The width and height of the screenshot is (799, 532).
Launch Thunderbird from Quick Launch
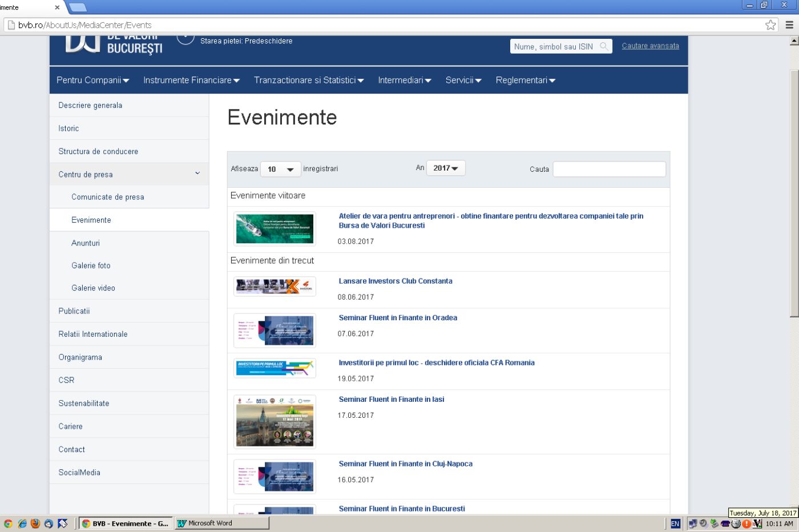[49, 523]
